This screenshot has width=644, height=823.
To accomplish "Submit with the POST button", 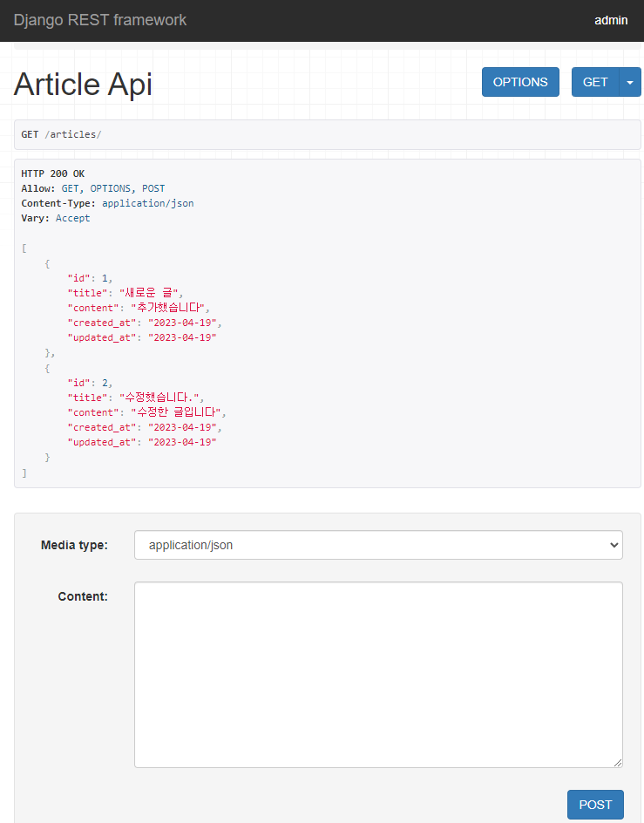I will tap(595, 805).
